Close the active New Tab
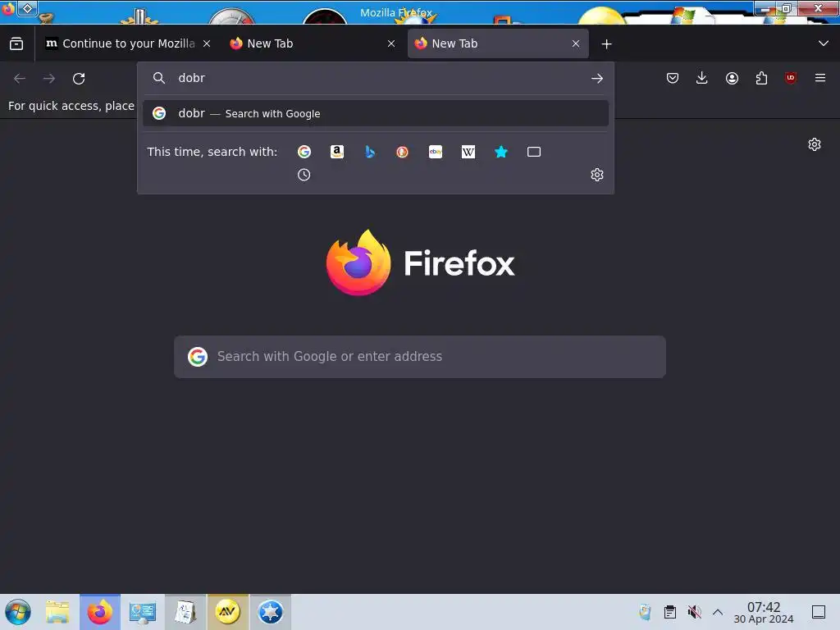Image resolution: width=840 pixels, height=630 pixels. click(x=576, y=43)
